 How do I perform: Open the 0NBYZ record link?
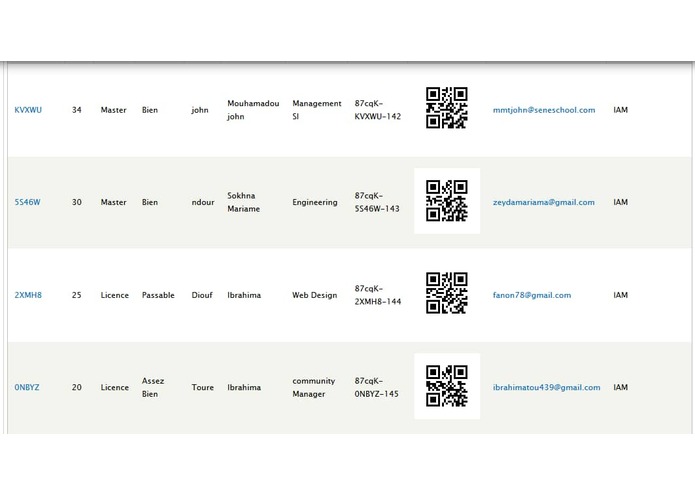click(27, 387)
